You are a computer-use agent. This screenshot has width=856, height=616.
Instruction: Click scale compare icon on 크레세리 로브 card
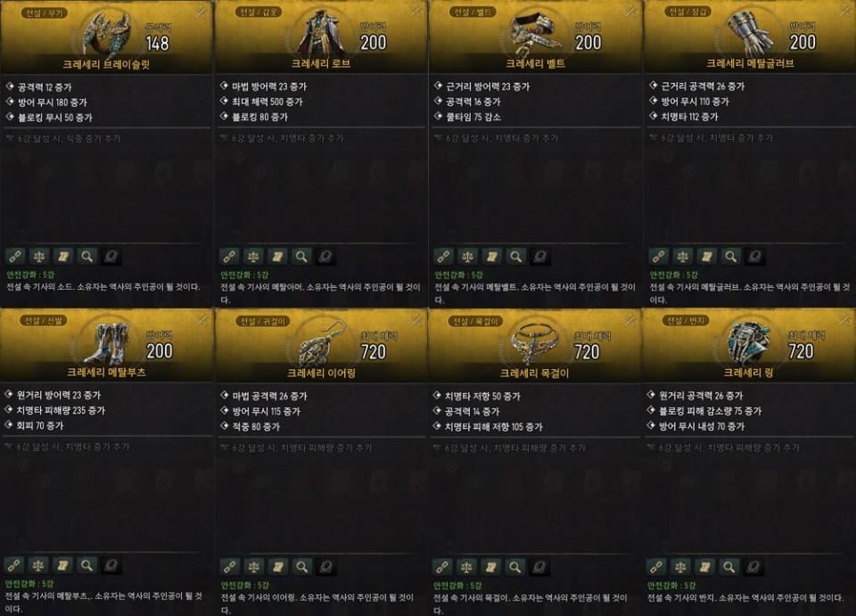pos(253,256)
